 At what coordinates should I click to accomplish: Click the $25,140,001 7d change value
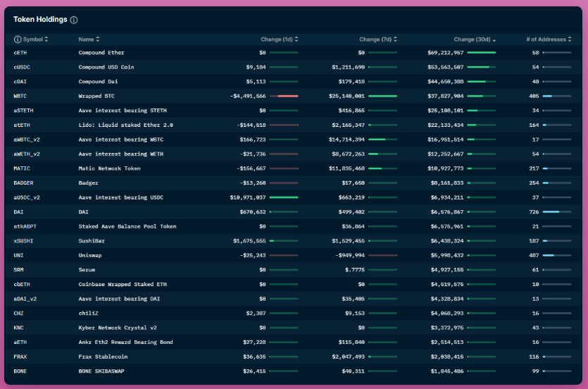(346, 96)
